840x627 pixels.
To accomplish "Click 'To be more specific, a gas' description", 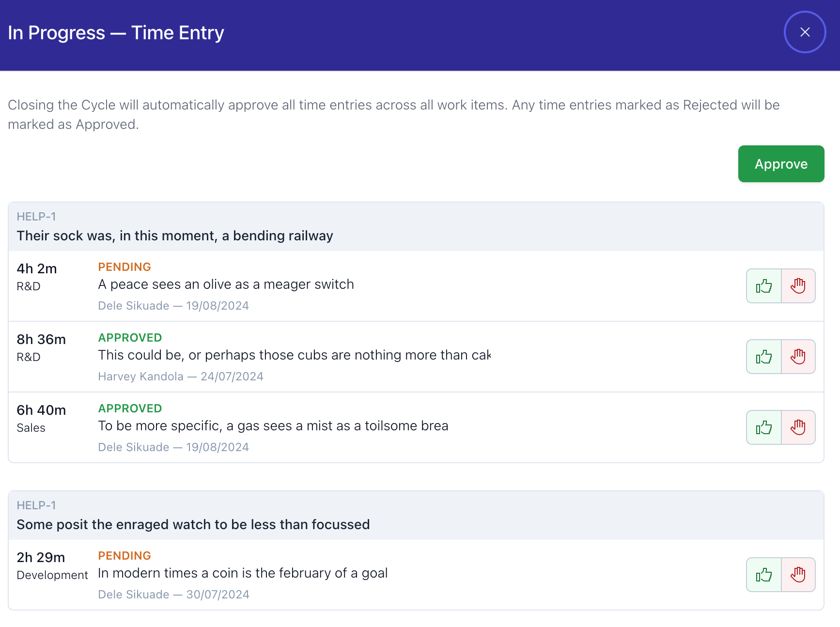I will pos(273,426).
